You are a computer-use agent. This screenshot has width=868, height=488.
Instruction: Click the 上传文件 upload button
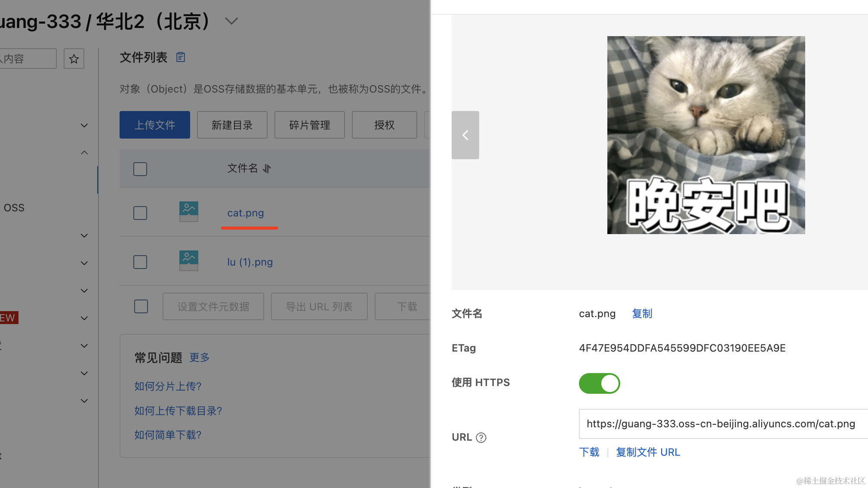pos(155,125)
